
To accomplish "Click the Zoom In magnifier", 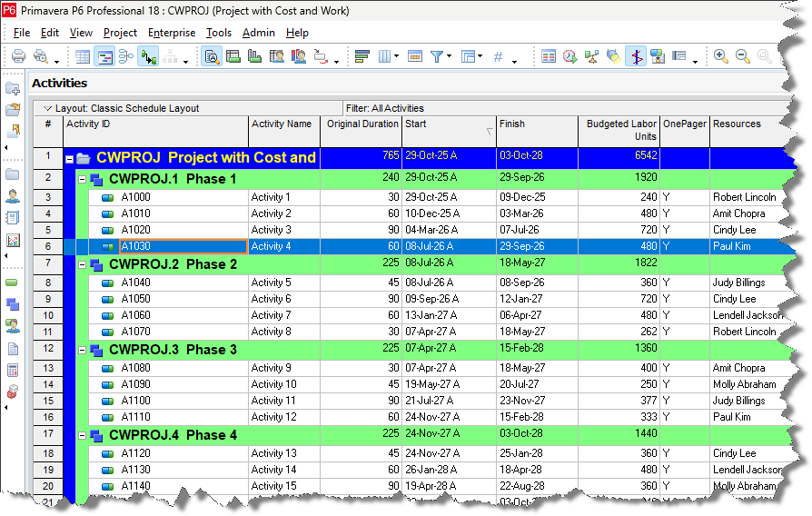I will pyautogui.click(x=720, y=56).
